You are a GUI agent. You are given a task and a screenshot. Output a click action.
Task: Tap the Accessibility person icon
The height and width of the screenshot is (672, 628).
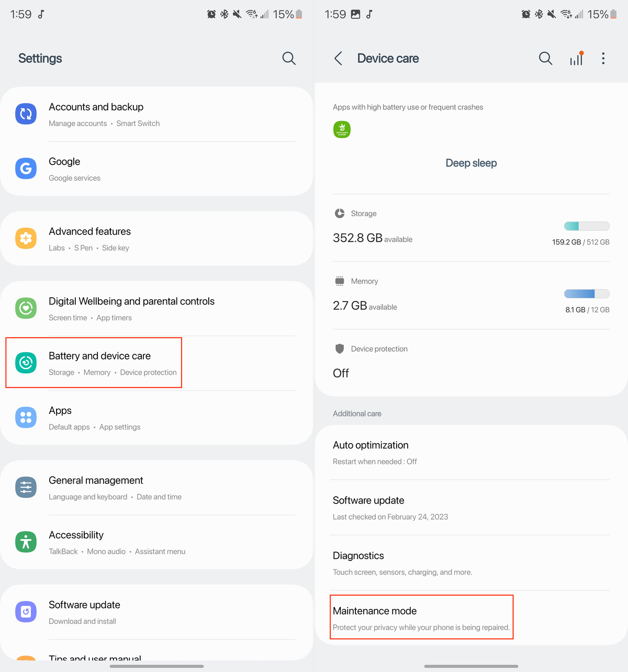click(26, 542)
